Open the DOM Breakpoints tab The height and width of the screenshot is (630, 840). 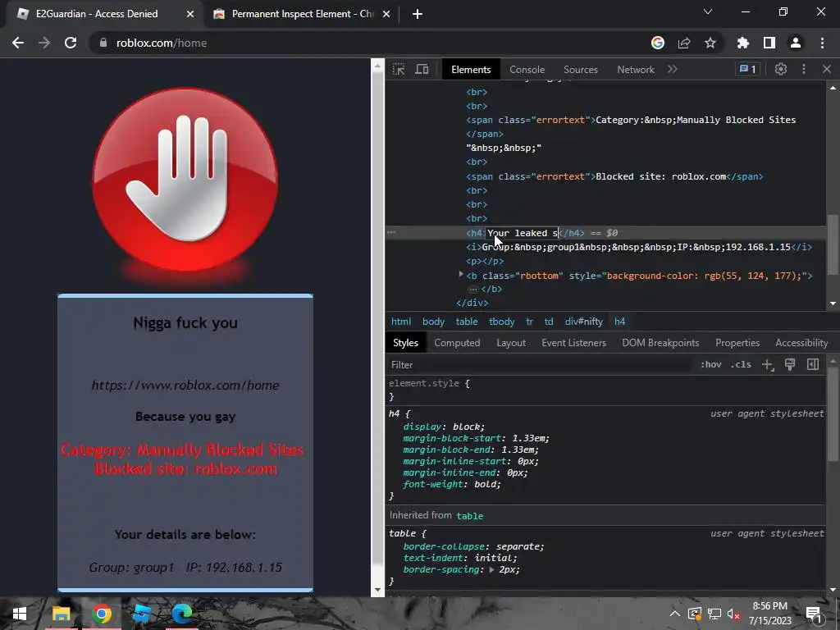pyautogui.click(x=660, y=343)
